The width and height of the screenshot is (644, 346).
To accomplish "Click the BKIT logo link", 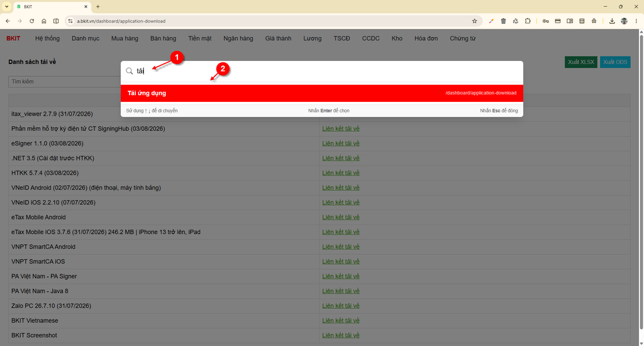I will pos(13,38).
